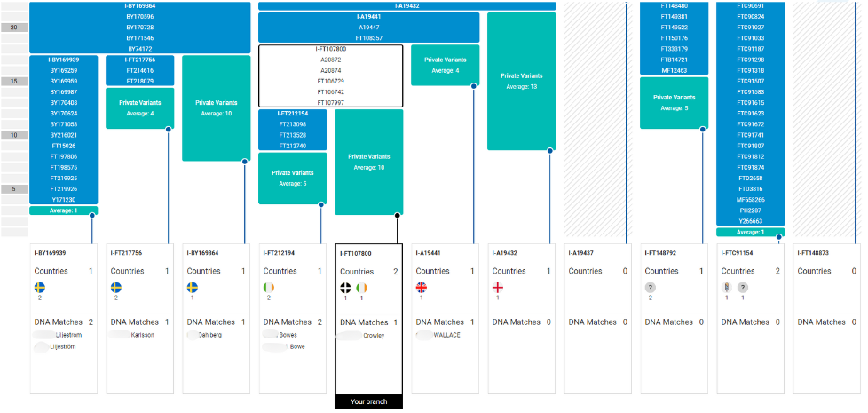Click SNP FT218079
This screenshot has width=868, height=413.
[140, 82]
